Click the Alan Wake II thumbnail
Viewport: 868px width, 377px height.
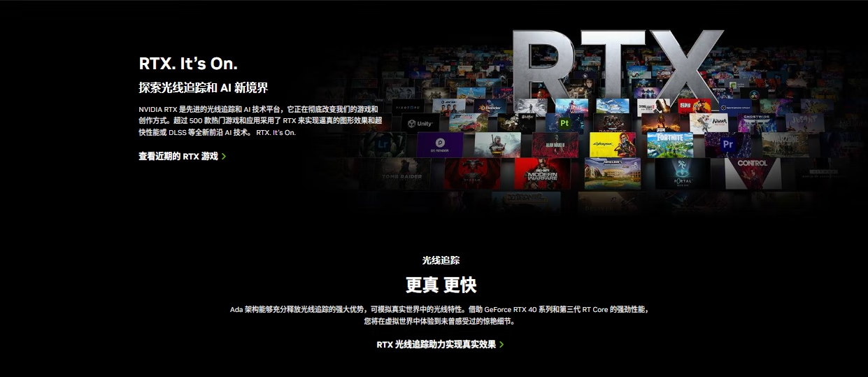click(555, 145)
